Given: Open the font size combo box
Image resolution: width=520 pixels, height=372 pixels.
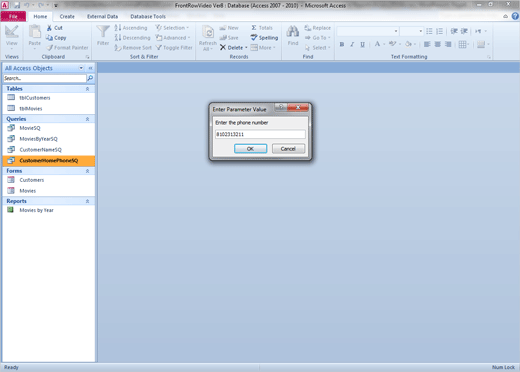Looking at the screenshot, I should pyautogui.click(x=412, y=31).
